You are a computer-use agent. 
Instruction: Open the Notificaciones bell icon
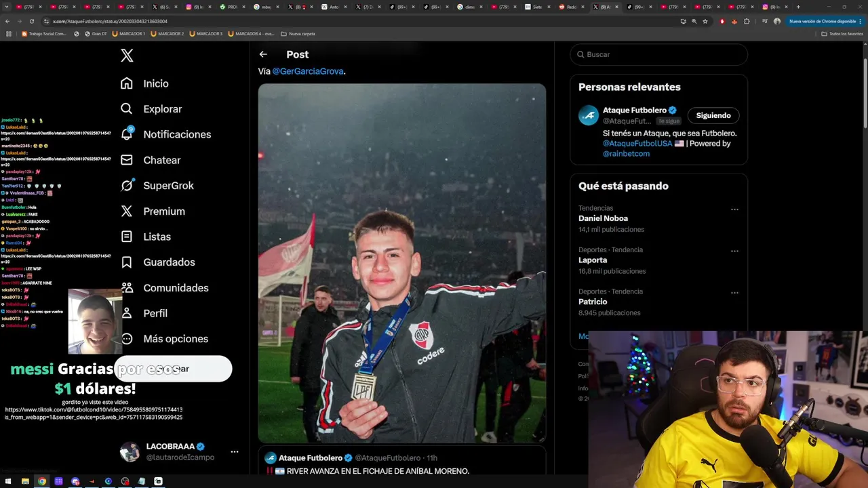(x=127, y=134)
